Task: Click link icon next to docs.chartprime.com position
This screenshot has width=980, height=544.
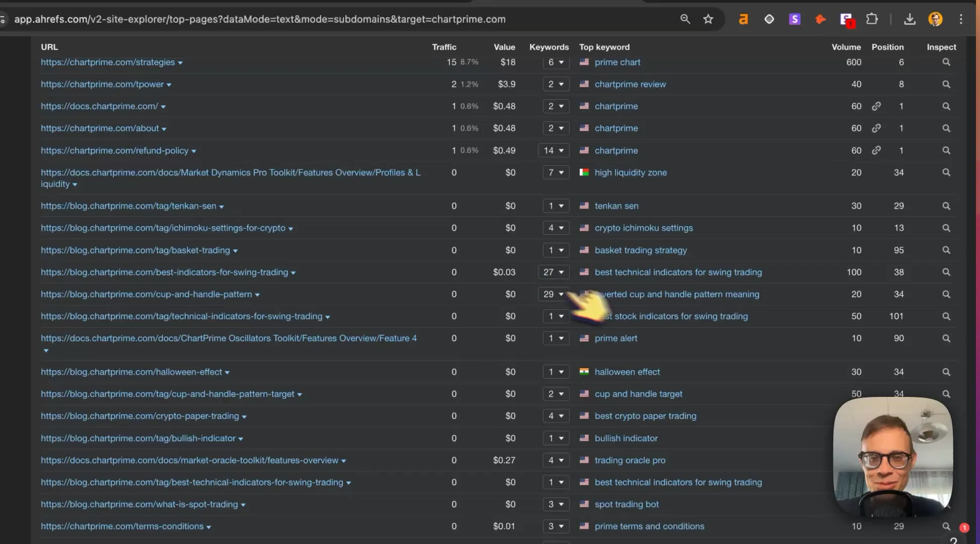Action: (x=877, y=106)
